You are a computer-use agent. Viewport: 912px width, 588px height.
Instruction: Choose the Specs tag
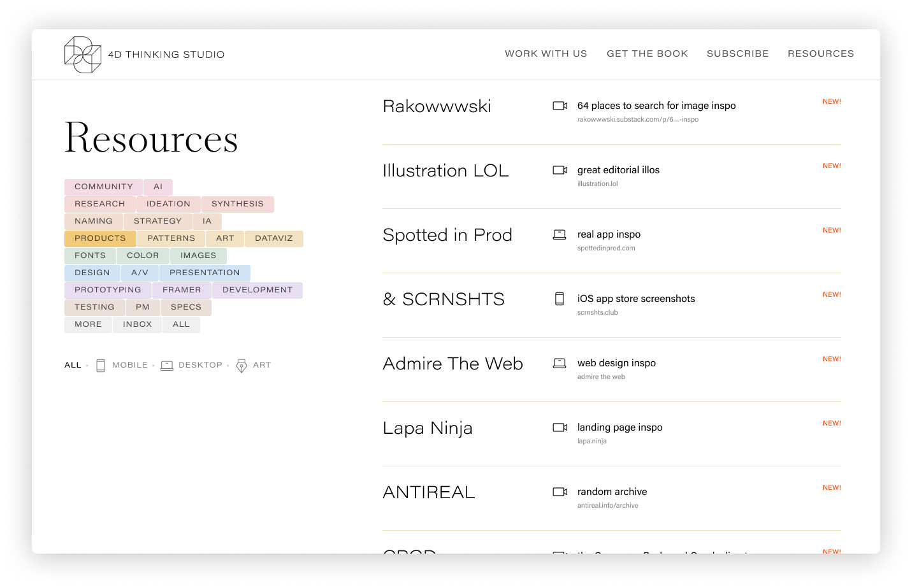coord(186,307)
